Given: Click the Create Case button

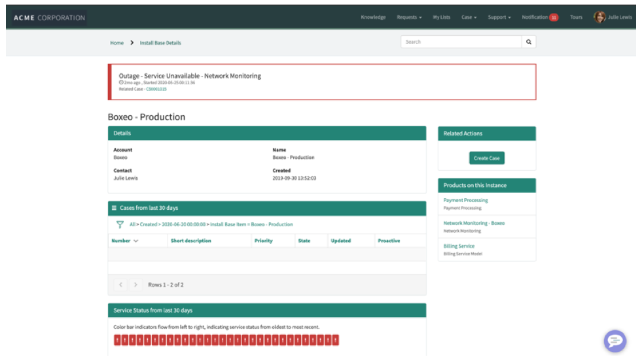Looking at the screenshot, I should tap(487, 158).
